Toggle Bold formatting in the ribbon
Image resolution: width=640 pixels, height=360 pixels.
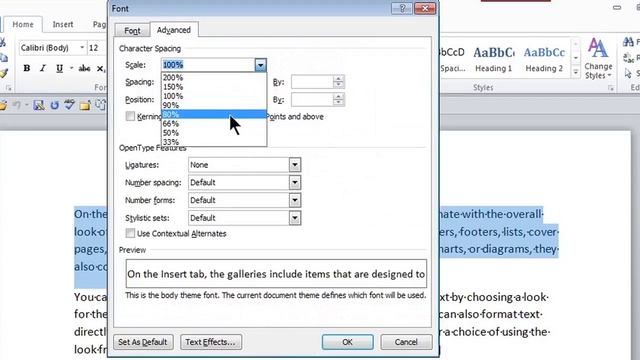27,68
